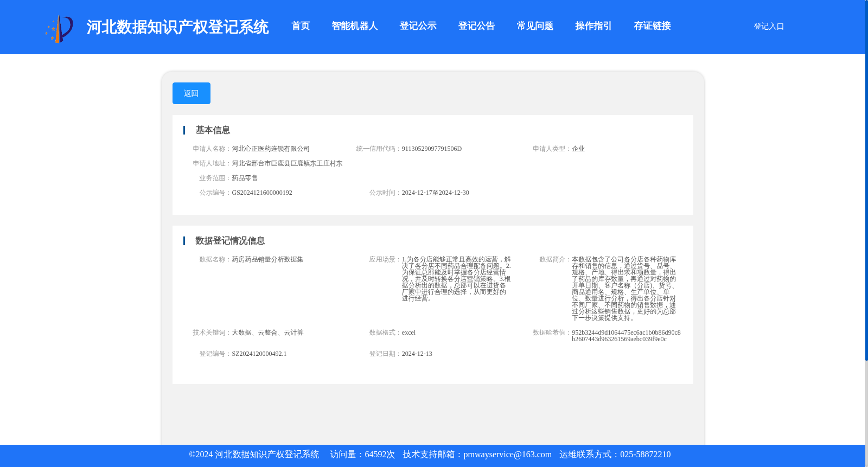Select publicity period 2024-12-17至2024-12-30
Viewport: 868px width, 467px height.
(435, 193)
